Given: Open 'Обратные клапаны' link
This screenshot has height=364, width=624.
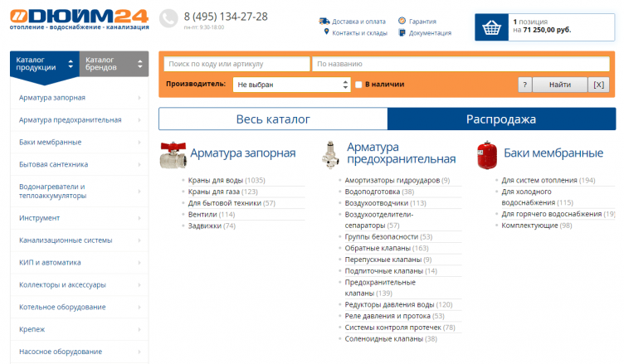Looking at the screenshot, I should (378, 248).
